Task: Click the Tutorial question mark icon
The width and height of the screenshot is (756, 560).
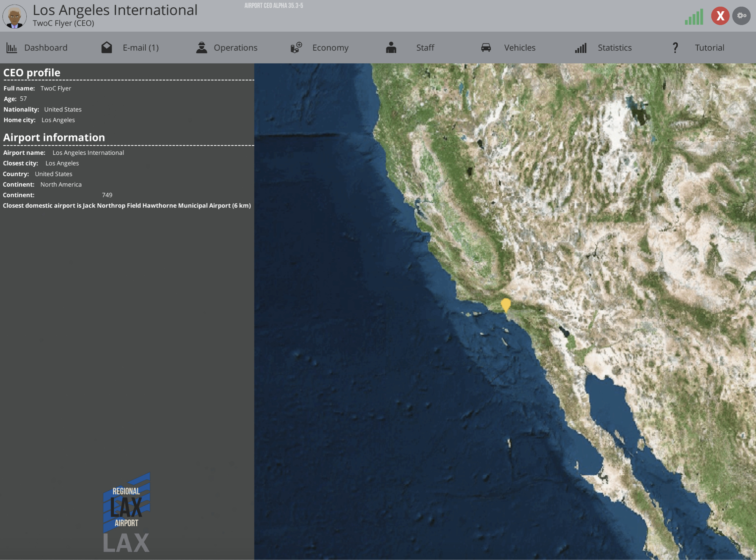Action: [675, 47]
